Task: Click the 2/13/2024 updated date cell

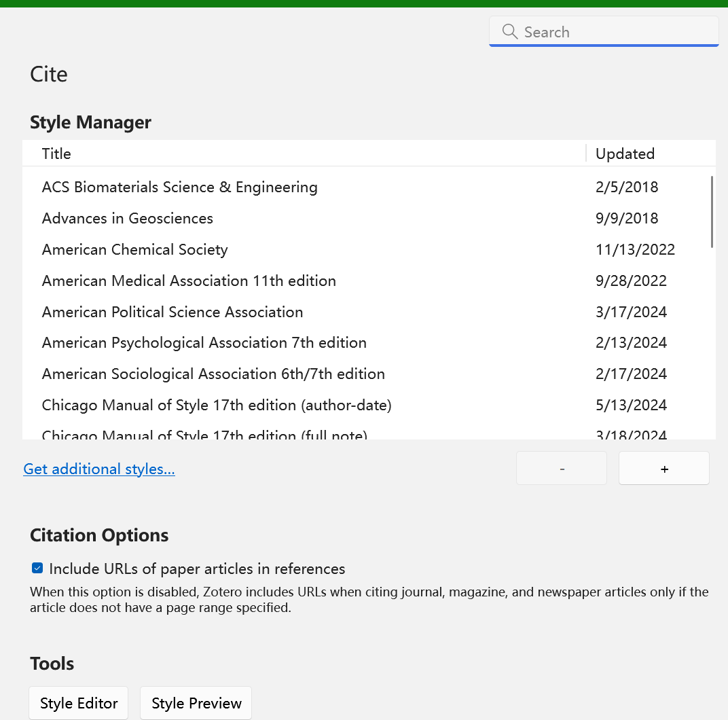Action: pos(631,343)
